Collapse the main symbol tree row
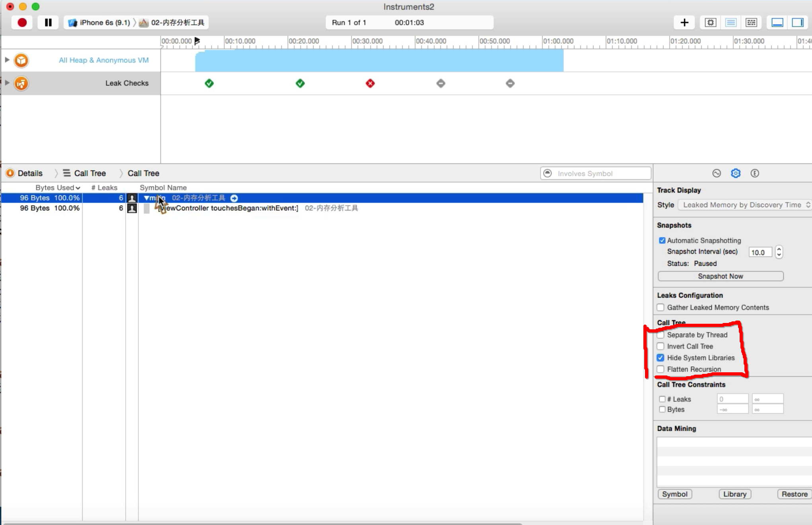This screenshot has height=525, width=812. [146, 198]
